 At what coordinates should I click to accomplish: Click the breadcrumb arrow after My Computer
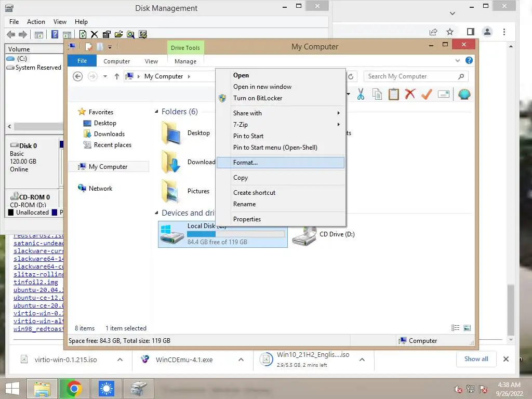(189, 77)
